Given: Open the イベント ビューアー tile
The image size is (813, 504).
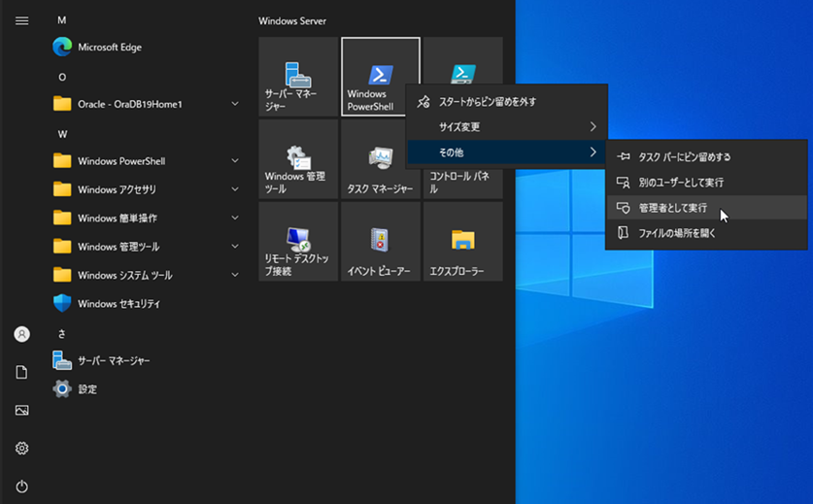Looking at the screenshot, I should 381,242.
